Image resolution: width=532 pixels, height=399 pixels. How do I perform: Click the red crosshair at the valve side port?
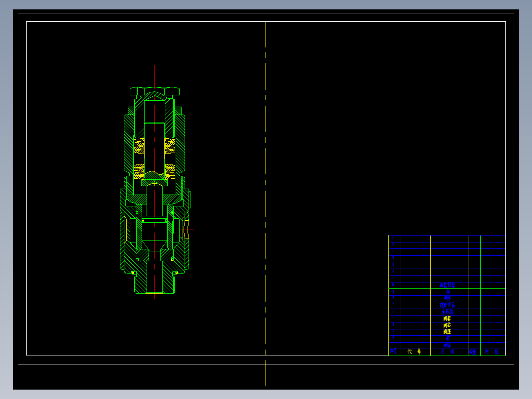point(187,230)
